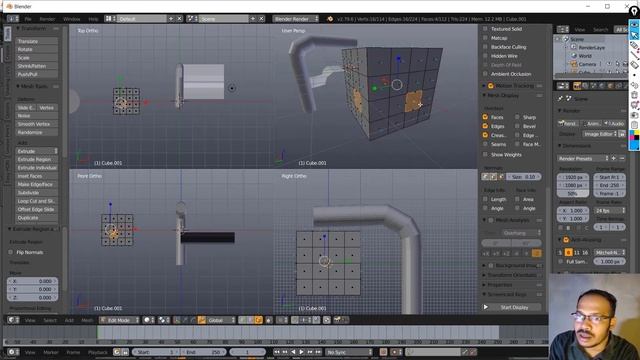Add a new scene with plus button
This screenshot has width=640, height=360.
[x=253, y=19]
